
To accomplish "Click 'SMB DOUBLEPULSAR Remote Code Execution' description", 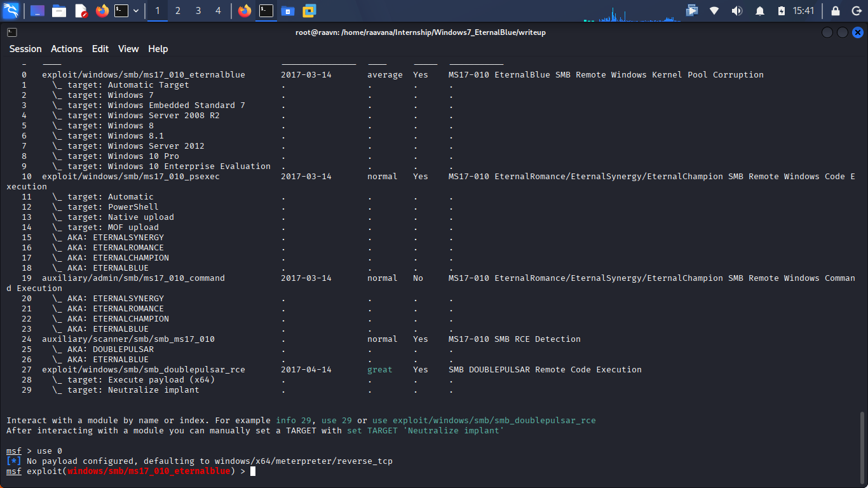I will (x=545, y=370).
